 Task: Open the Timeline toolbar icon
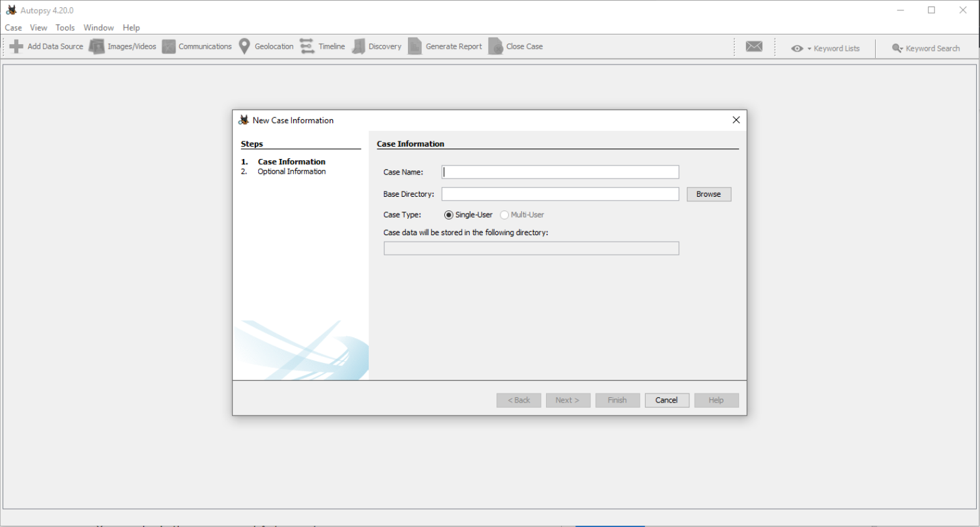(307, 46)
